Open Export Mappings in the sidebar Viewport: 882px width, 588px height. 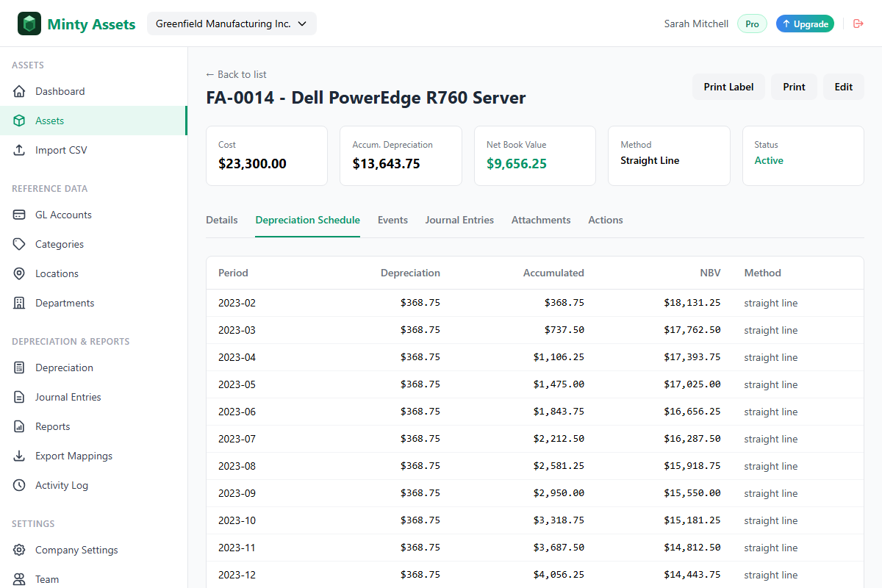click(93, 456)
